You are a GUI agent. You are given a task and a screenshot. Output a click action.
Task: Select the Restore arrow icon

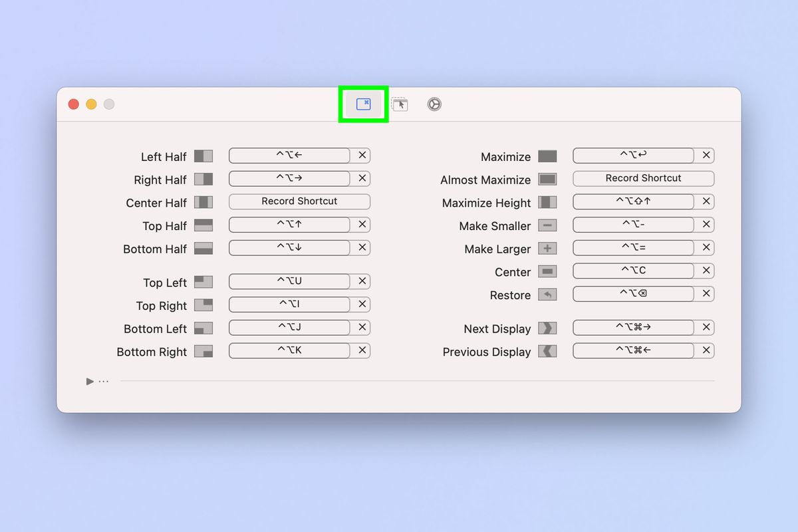click(547, 295)
